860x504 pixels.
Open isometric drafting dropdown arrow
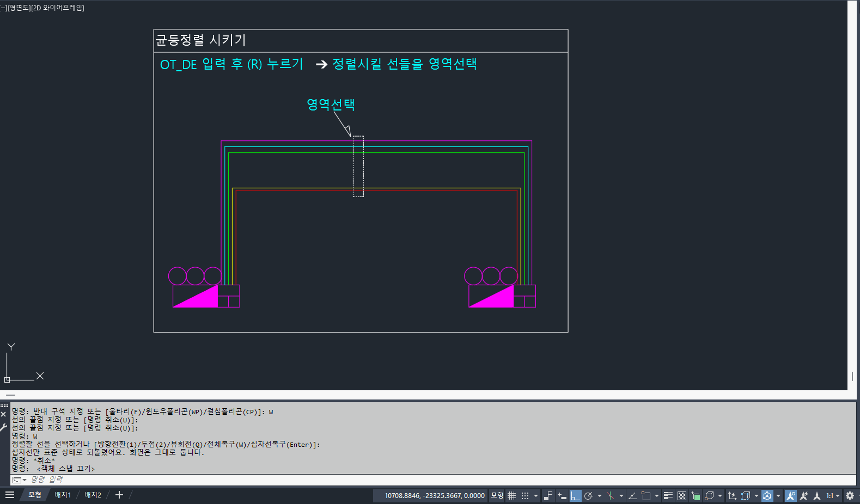621,496
